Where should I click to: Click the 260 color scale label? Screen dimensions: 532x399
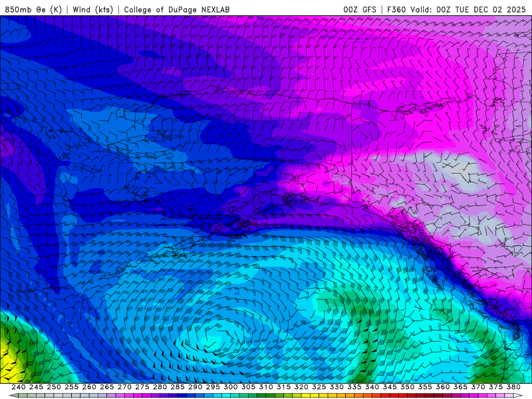[x=89, y=387]
